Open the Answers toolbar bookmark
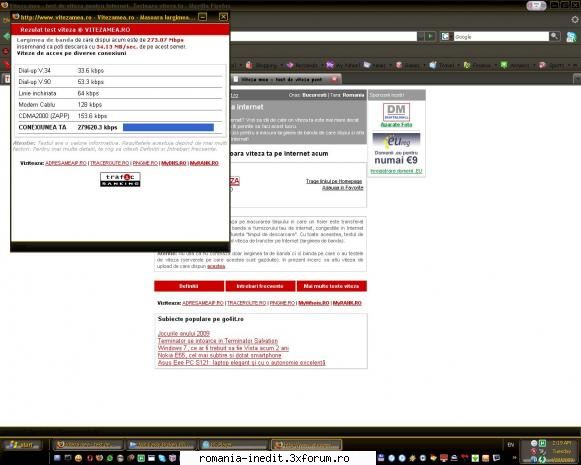Image resolution: width=581 pixels, height=465 pixels. (515, 66)
